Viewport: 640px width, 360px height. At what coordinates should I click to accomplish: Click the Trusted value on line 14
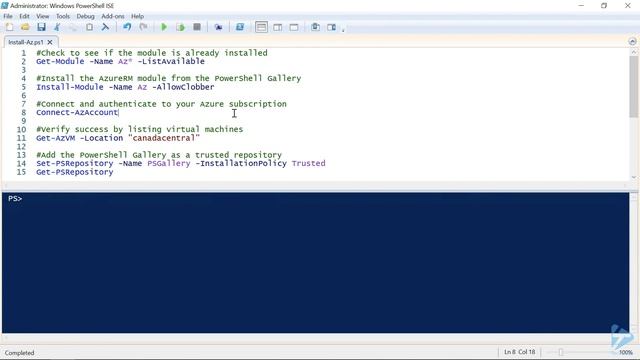tap(309, 164)
